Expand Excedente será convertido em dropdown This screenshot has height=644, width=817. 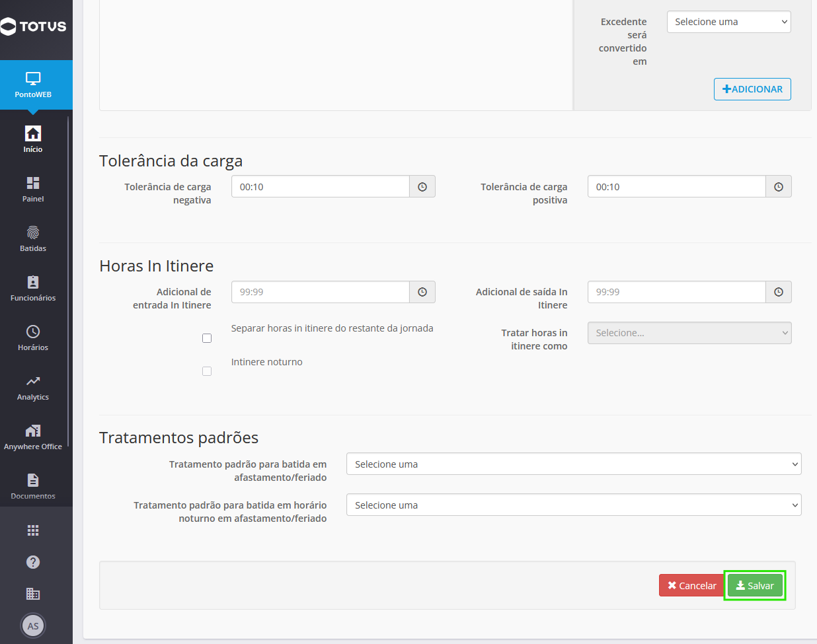(x=729, y=22)
